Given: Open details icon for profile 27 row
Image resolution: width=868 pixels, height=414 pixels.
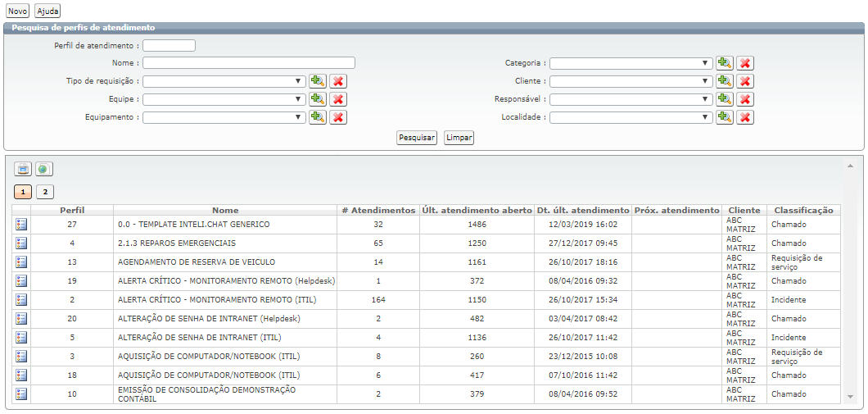Looking at the screenshot, I should 22,225.
